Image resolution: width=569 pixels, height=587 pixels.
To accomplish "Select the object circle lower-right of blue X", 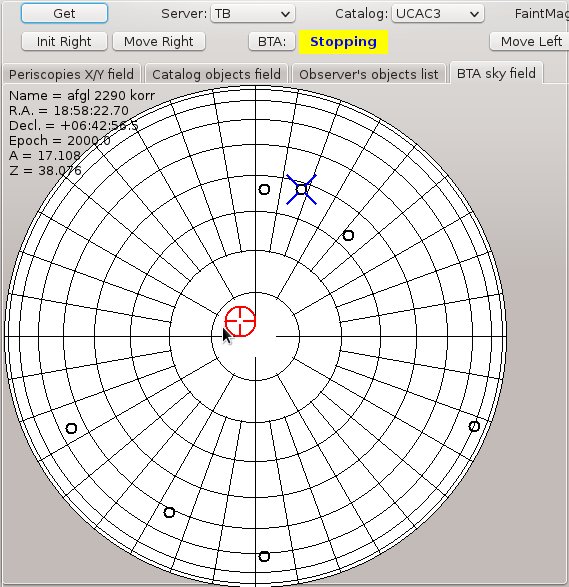I will coord(348,235).
